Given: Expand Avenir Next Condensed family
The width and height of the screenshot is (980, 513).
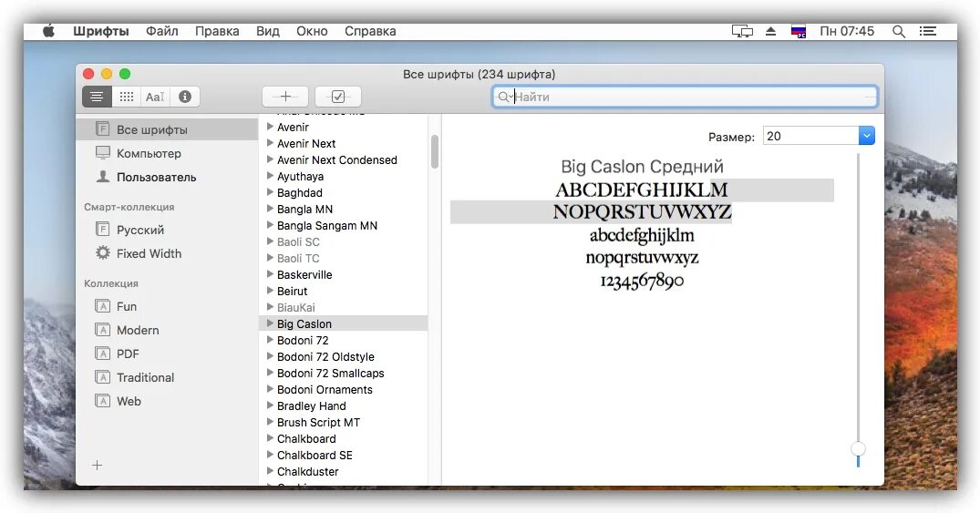Looking at the screenshot, I should coord(270,159).
